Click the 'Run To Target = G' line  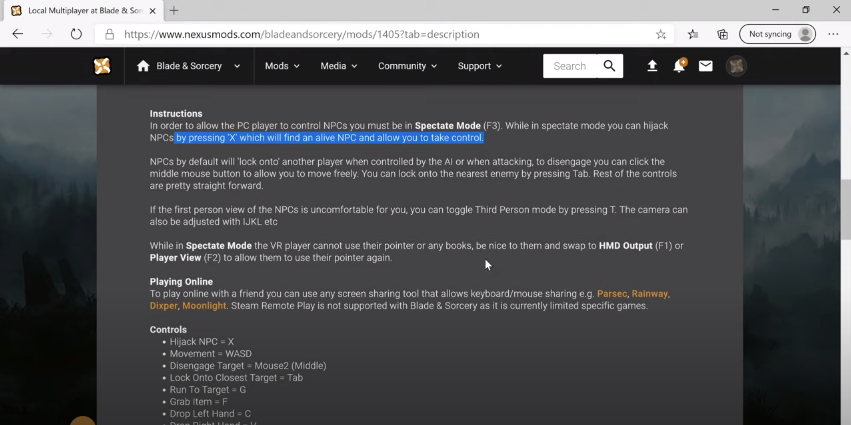(208, 390)
